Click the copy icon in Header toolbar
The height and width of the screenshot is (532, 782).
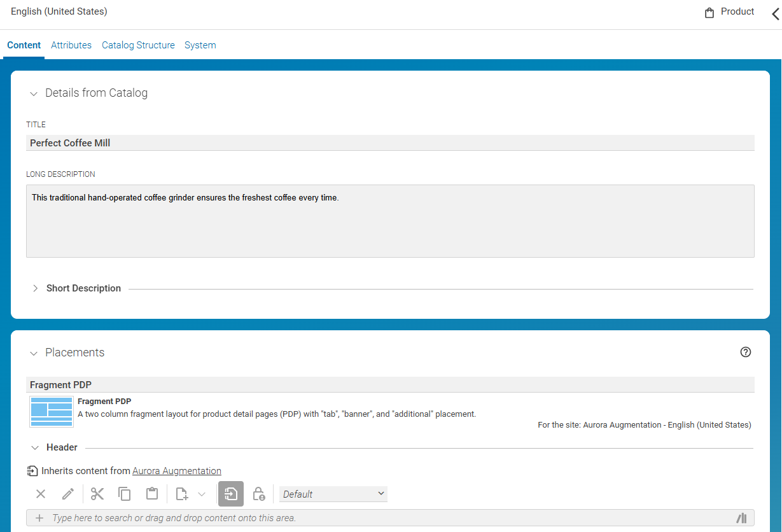pyautogui.click(x=125, y=494)
